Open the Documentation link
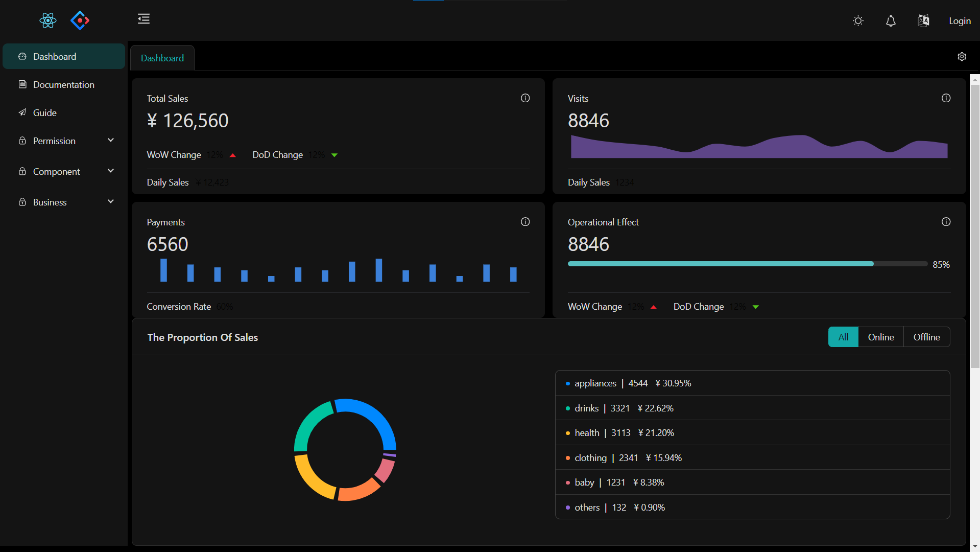This screenshot has height=552, width=980. point(63,84)
